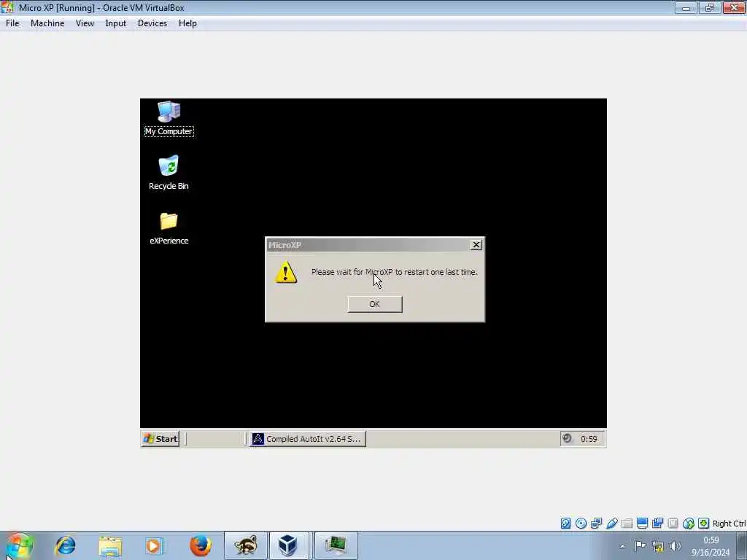Open the VirtualBox File menu
This screenshot has height=560, width=747.
[12, 23]
